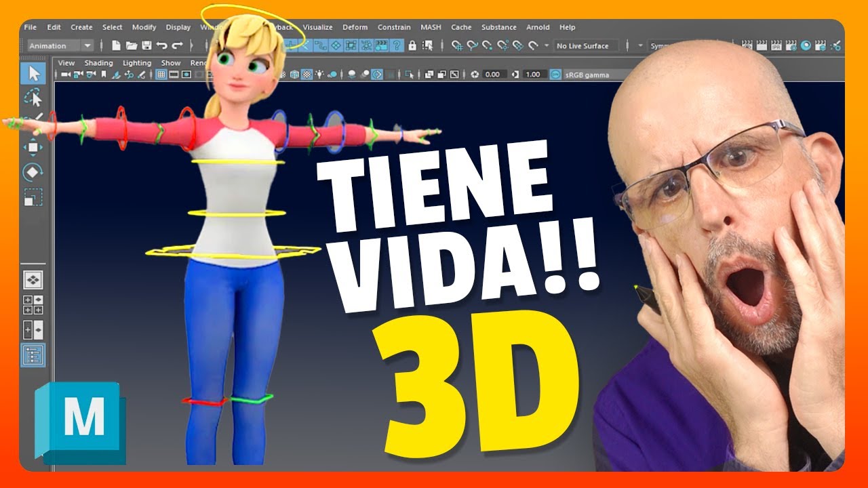Render the current frame
Viewport: 868px width, 488px height.
click(x=762, y=45)
